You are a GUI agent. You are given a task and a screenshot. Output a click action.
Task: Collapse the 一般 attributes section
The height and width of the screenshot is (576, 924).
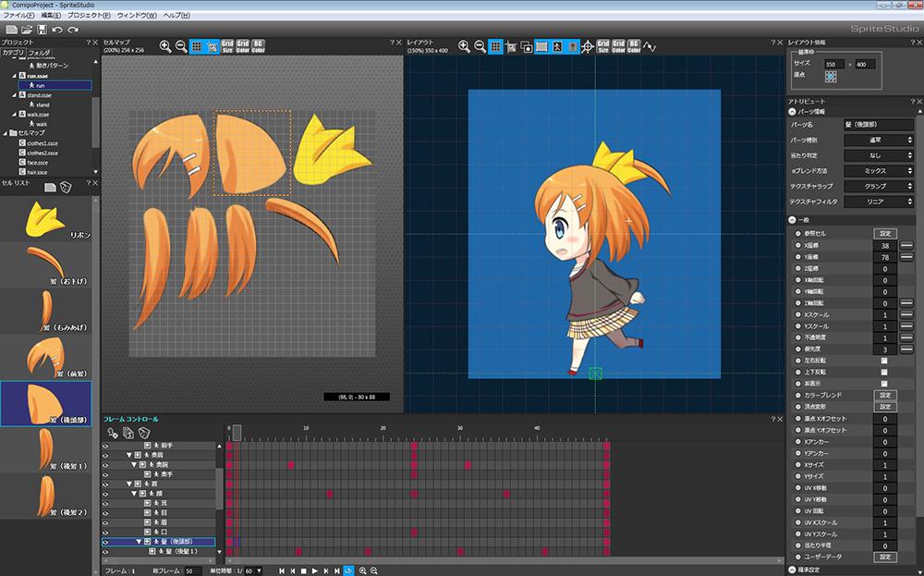[793, 220]
